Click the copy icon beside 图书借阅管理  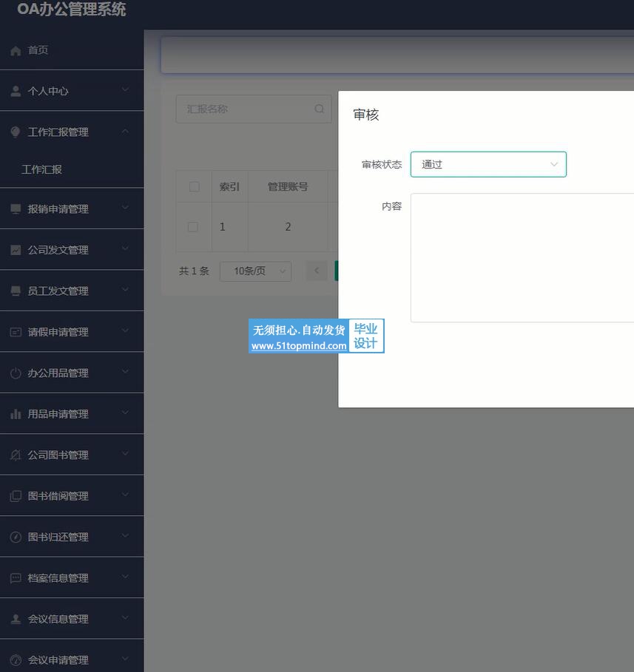click(16, 496)
